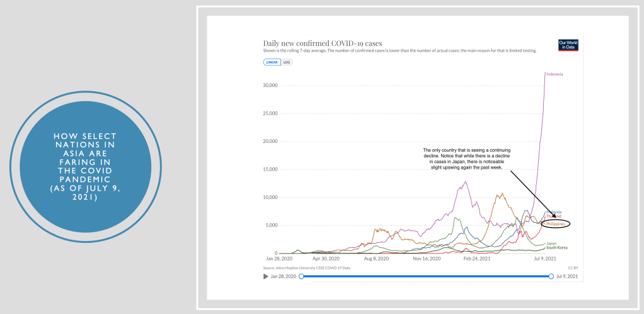Switch chart scale to LOG
Screen dimensions: 644x314
[x=287, y=62]
